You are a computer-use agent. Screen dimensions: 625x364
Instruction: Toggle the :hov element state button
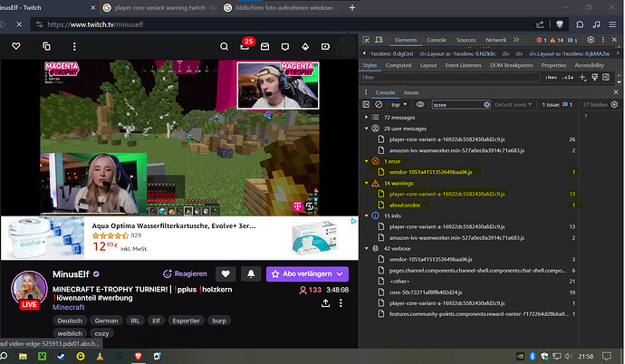point(551,77)
